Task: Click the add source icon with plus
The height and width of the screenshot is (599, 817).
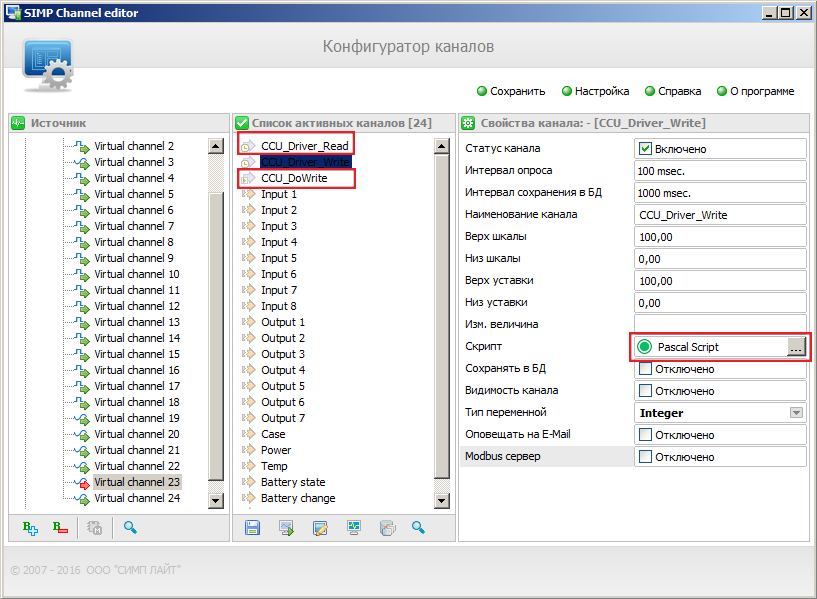Action: [30, 528]
